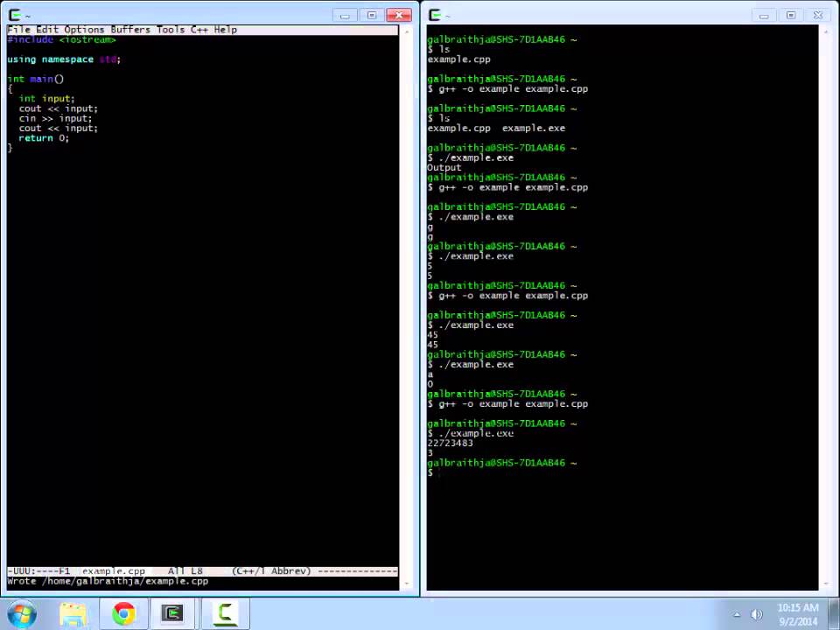
Task: Click '(C++/l Abbrev)' in the mode line
Action: pos(271,571)
